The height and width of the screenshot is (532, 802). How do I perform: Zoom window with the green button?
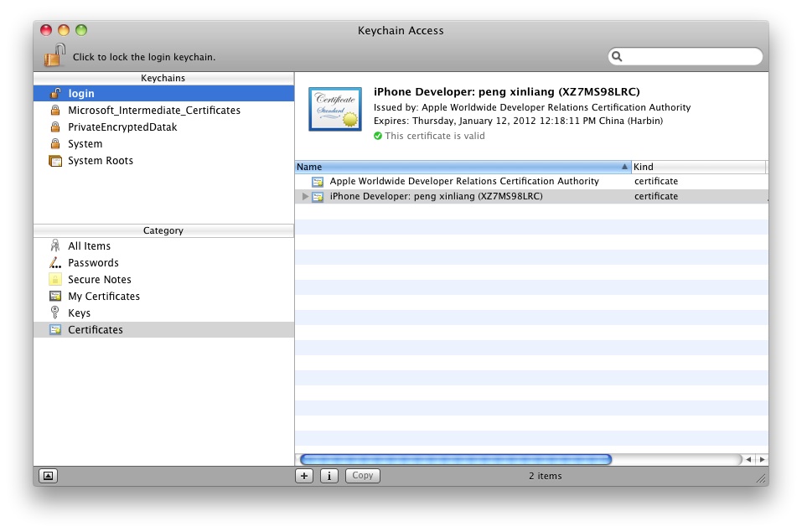(x=81, y=30)
